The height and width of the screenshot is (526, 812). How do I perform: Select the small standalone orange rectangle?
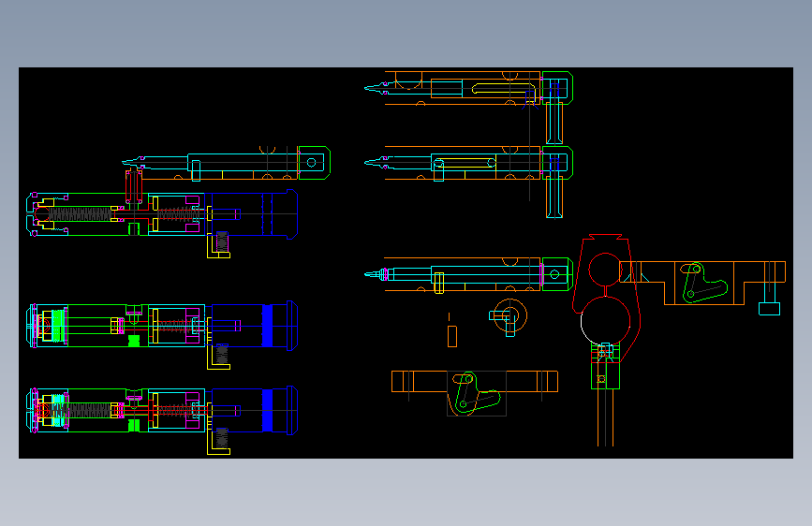[452, 337]
